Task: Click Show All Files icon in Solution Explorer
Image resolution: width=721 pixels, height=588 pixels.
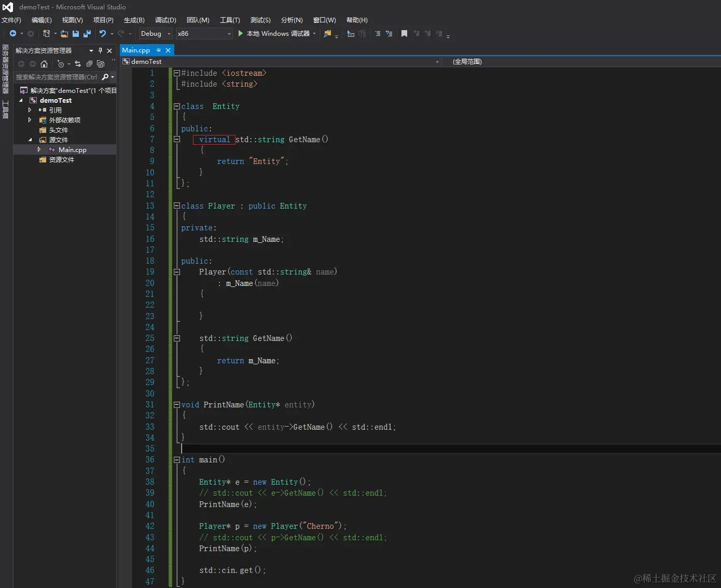Action: (x=101, y=64)
